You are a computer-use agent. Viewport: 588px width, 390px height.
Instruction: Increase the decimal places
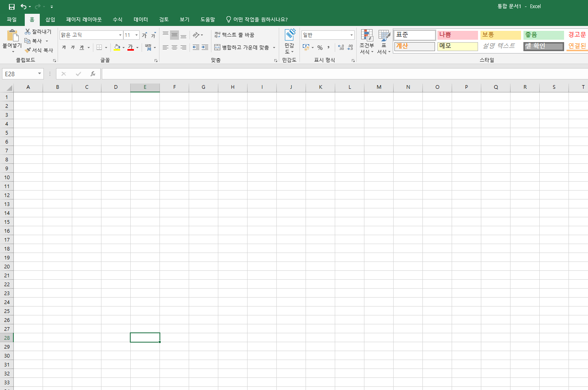point(341,47)
